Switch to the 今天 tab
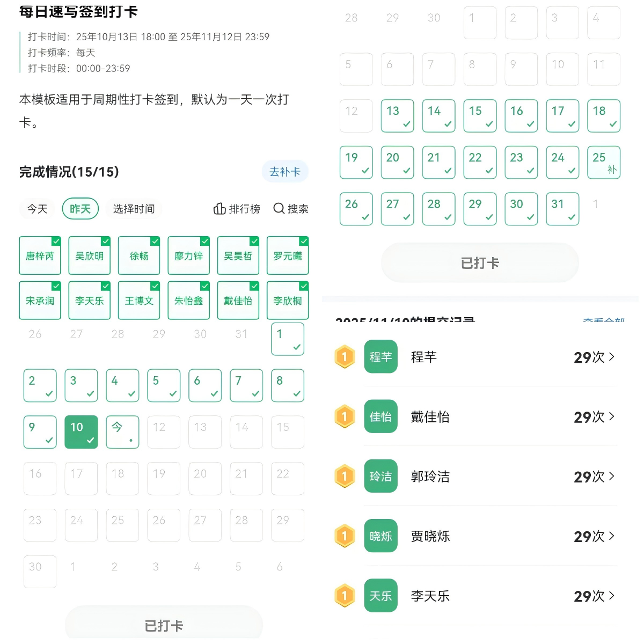The width and height of the screenshot is (644, 644). [x=38, y=209]
